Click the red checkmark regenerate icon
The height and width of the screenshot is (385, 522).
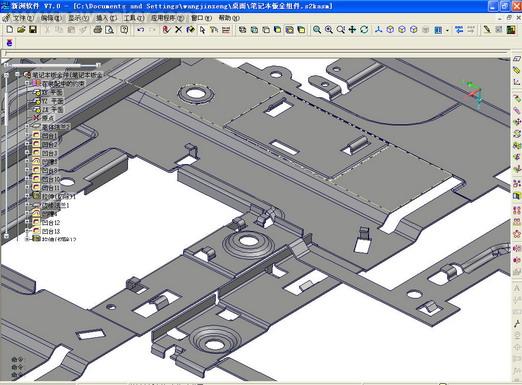pyautogui.click(x=166, y=30)
